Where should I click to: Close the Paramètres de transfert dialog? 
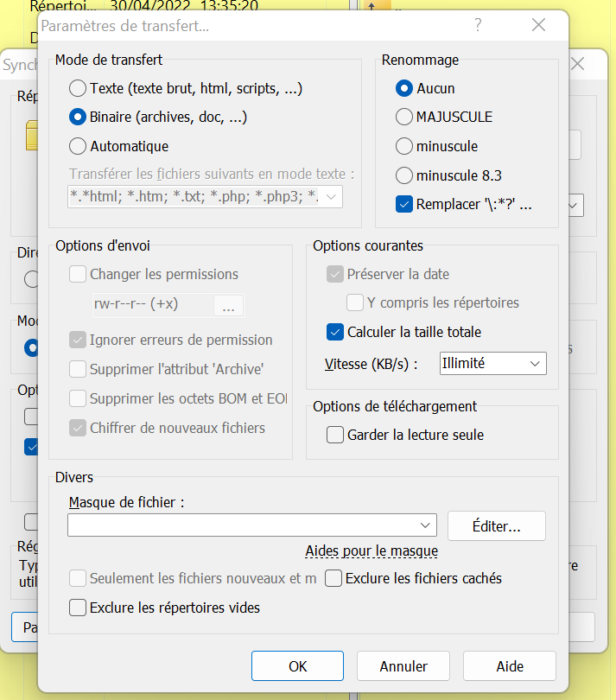(x=538, y=26)
